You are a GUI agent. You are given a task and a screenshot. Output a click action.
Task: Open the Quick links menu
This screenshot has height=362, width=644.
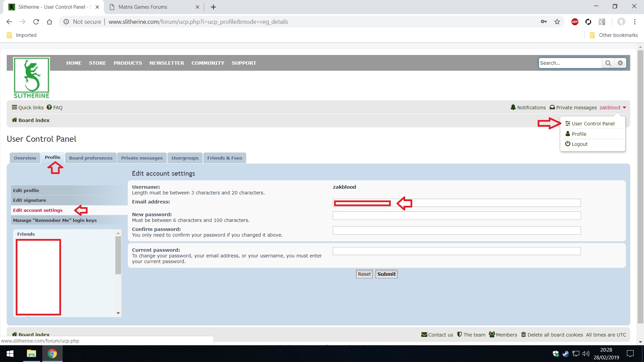point(28,108)
